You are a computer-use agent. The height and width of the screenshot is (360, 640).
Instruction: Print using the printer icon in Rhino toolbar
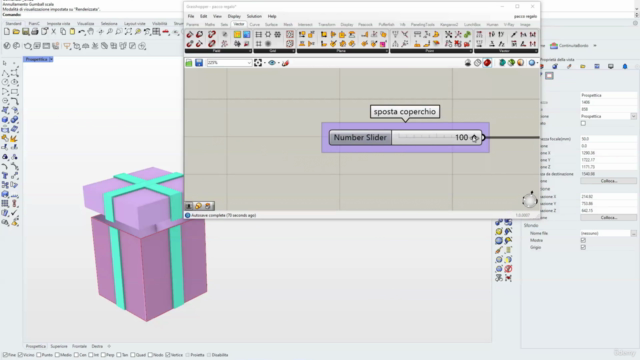[x=35, y=31]
